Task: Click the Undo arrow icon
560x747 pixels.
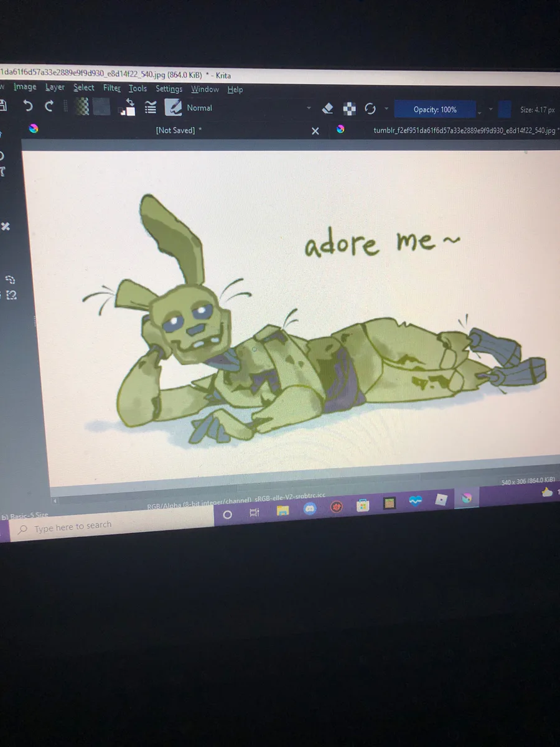Action: click(28, 106)
